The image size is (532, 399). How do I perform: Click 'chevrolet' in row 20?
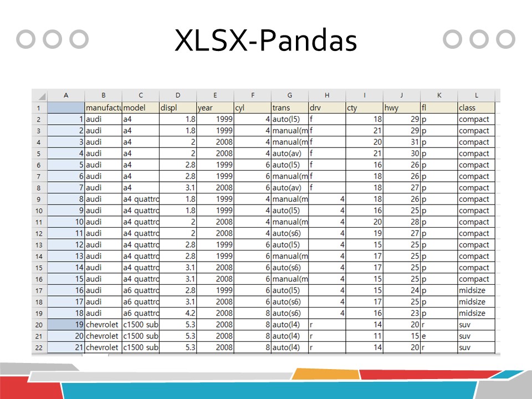pos(103,325)
